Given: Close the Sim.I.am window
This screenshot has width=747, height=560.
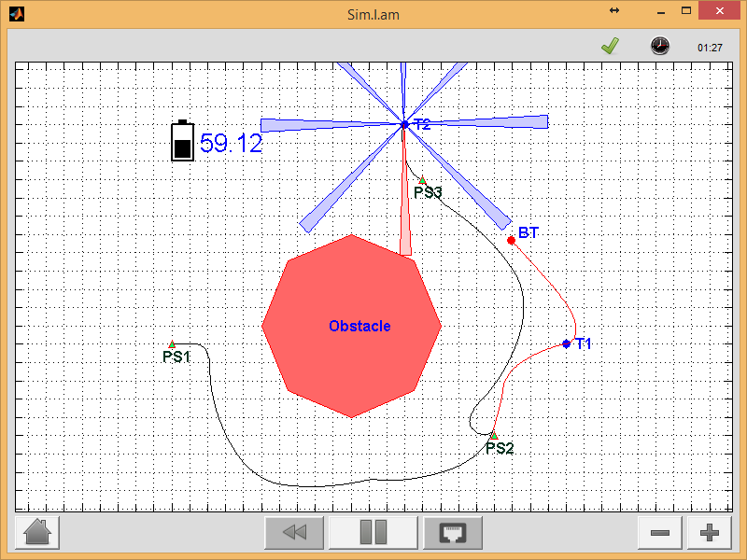Looking at the screenshot, I should 720,10.
